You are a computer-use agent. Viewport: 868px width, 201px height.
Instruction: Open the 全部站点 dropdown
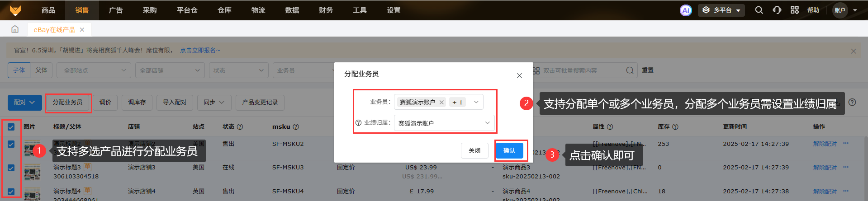coord(94,70)
